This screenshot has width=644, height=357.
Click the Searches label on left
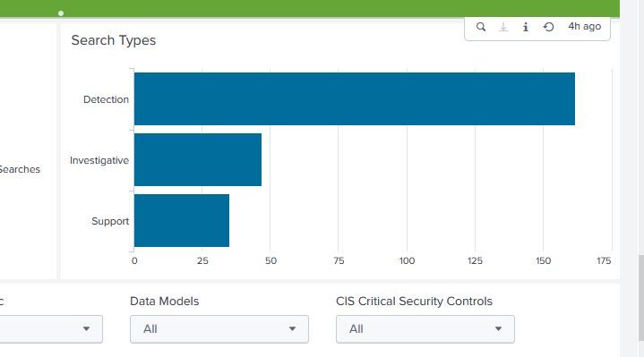click(20, 169)
